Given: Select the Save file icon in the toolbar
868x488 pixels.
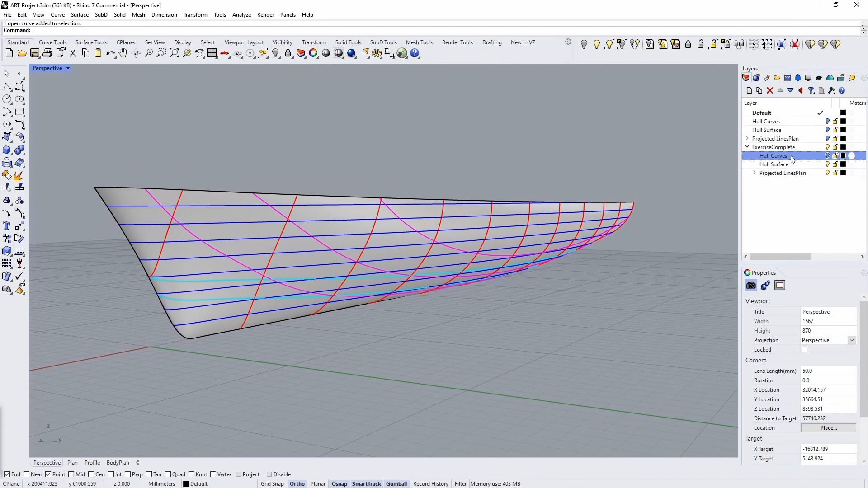Looking at the screenshot, I should pyautogui.click(x=35, y=53).
